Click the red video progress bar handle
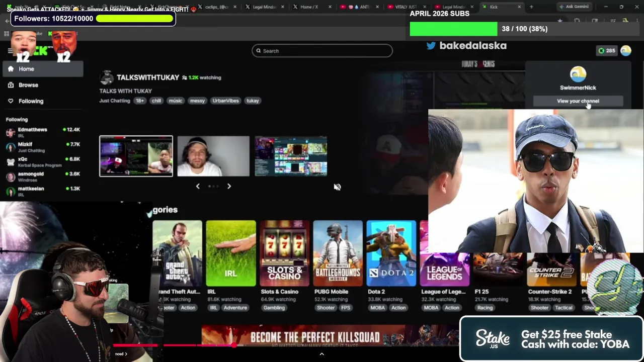 tap(234, 345)
